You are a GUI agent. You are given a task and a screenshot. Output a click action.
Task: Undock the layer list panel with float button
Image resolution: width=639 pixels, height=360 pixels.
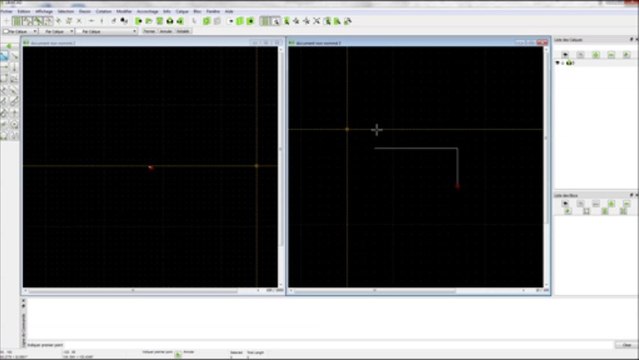point(631,40)
